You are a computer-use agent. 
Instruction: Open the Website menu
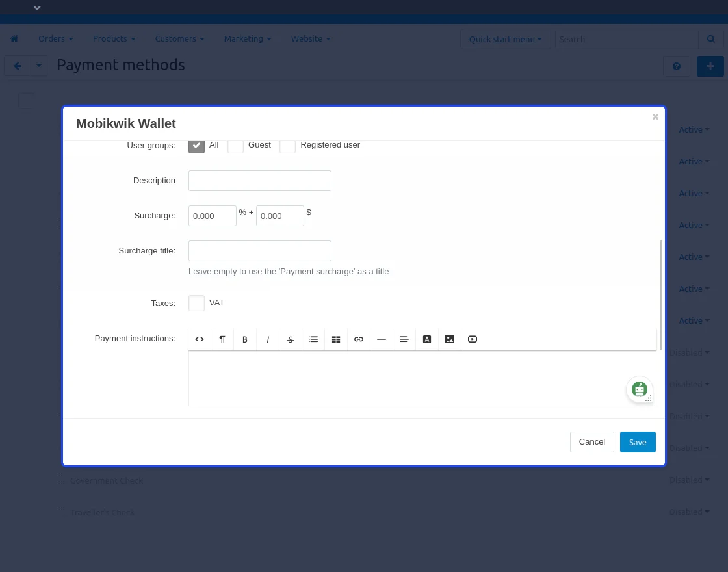click(311, 38)
